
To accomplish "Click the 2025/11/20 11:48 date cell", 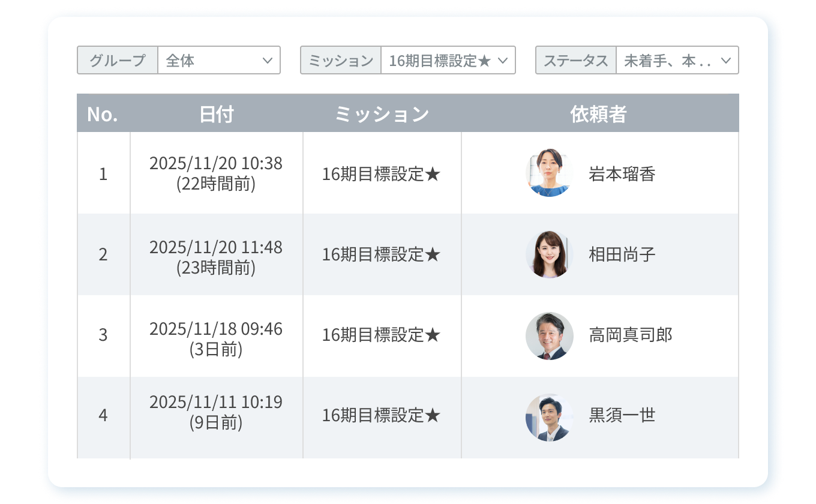I will 216,257.
